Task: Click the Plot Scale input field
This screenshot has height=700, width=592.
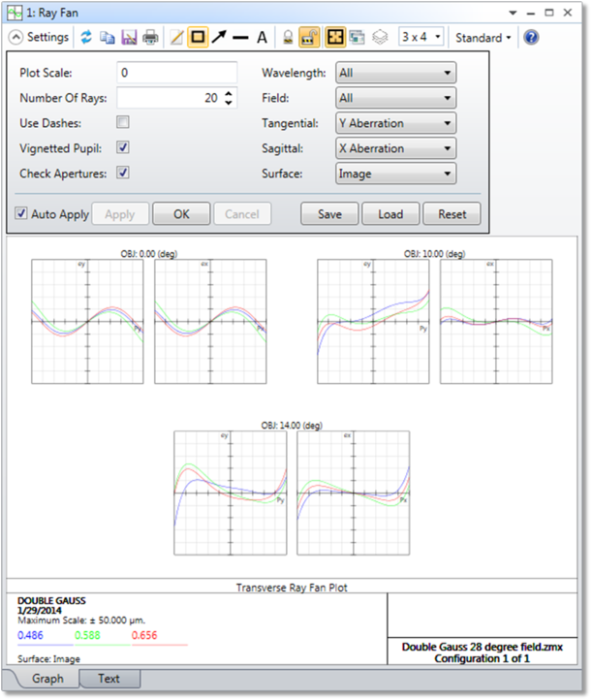Action: click(176, 73)
